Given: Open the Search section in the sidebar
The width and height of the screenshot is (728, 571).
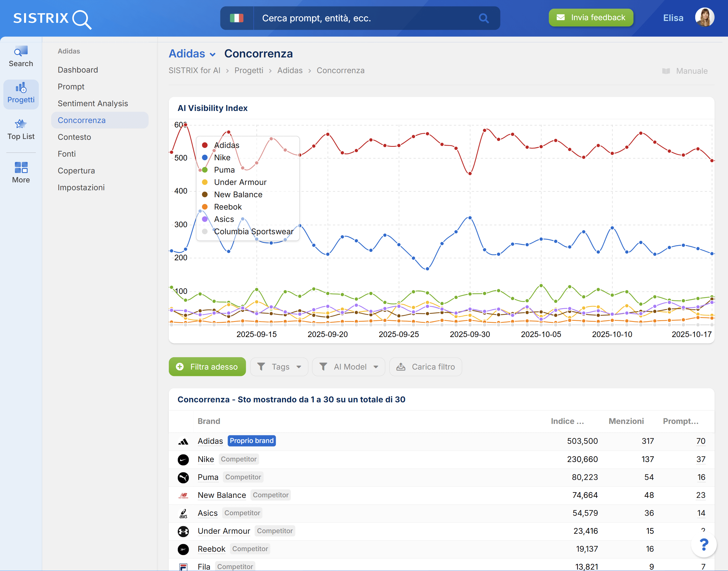Looking at the screenshot, I should point(21,56).
